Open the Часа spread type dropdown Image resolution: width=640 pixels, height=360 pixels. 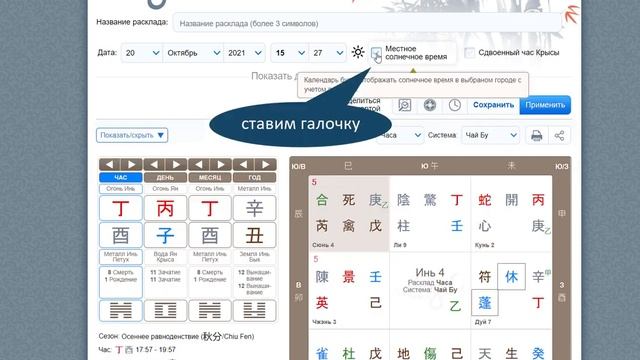point(400,135)
